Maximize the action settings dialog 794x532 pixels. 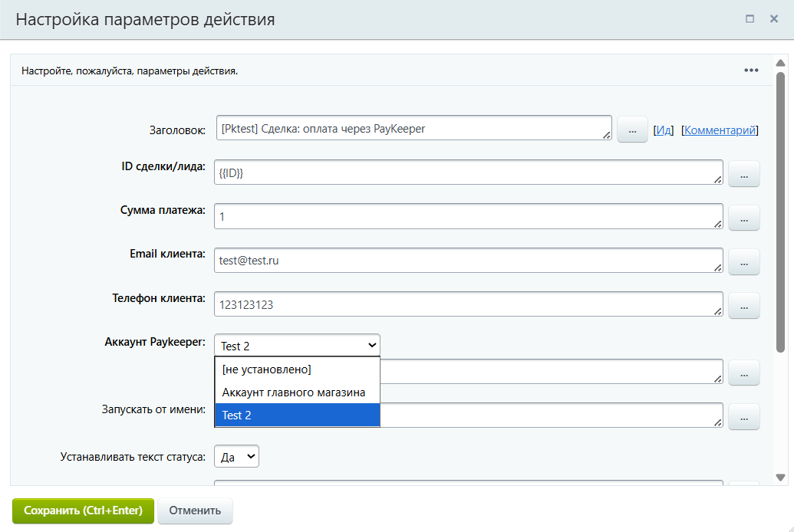tap(750, 19)
